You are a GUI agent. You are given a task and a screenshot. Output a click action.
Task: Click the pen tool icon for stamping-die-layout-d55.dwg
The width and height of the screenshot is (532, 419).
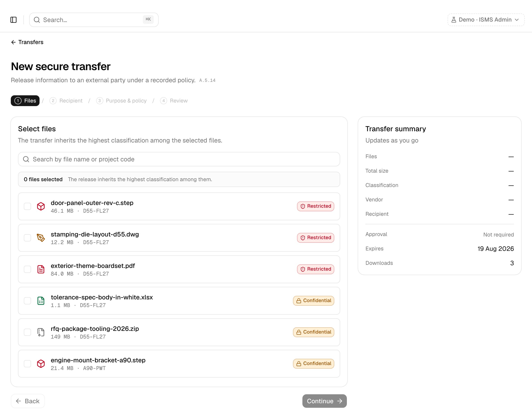pos(41,238)
